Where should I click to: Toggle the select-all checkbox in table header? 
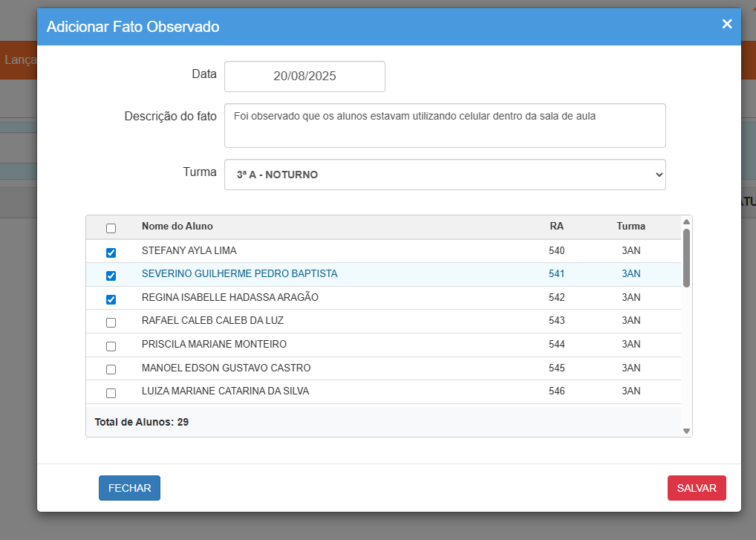[x=111, y=228]
